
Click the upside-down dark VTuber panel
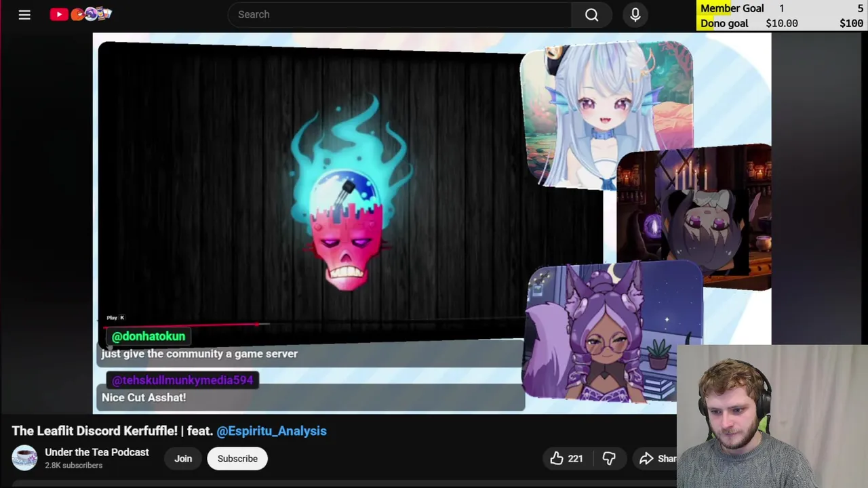coord(694,217)
